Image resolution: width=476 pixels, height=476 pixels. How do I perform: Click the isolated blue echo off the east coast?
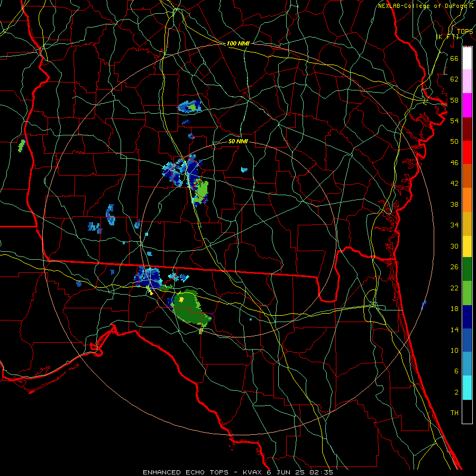pyautogui.click(x=424, y=305)
